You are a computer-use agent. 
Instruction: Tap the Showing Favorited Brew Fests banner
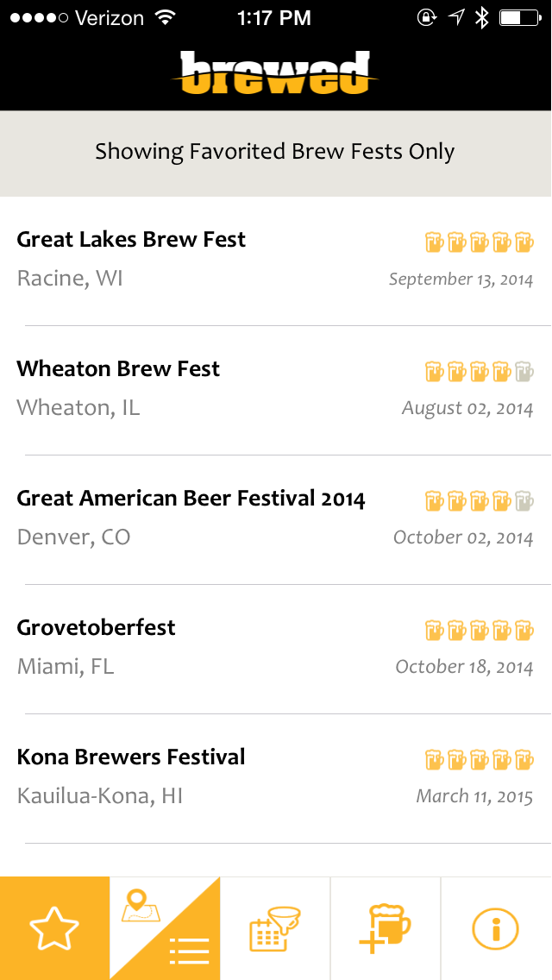click(x=275, y=152)
